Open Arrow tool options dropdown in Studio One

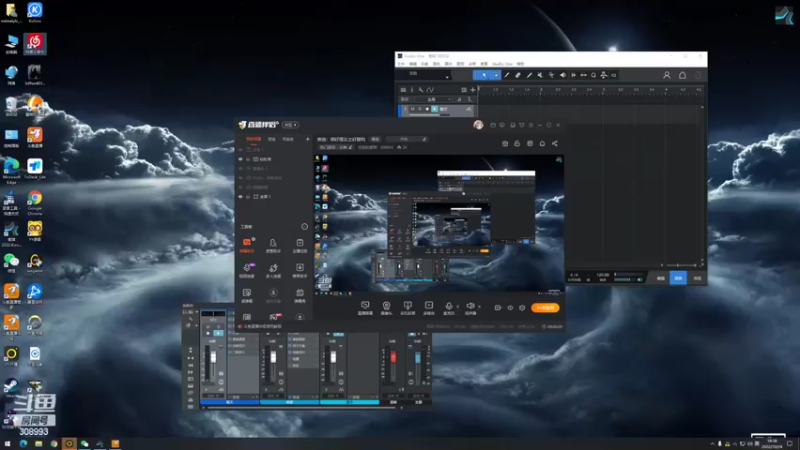pyautogui.click(x=496, y=75)
